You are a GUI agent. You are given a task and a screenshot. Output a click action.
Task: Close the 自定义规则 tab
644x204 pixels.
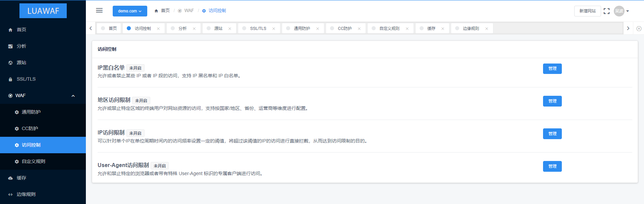pos(407,29)
